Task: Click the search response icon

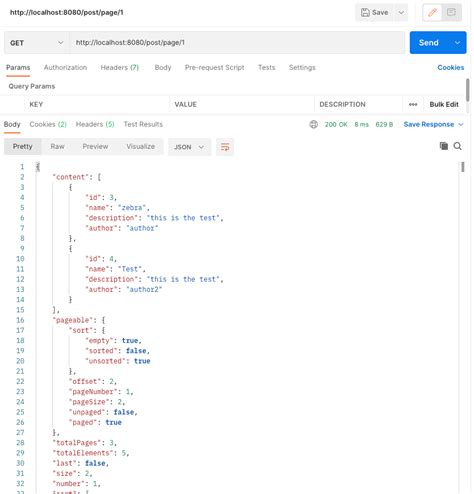Action: 458,146
